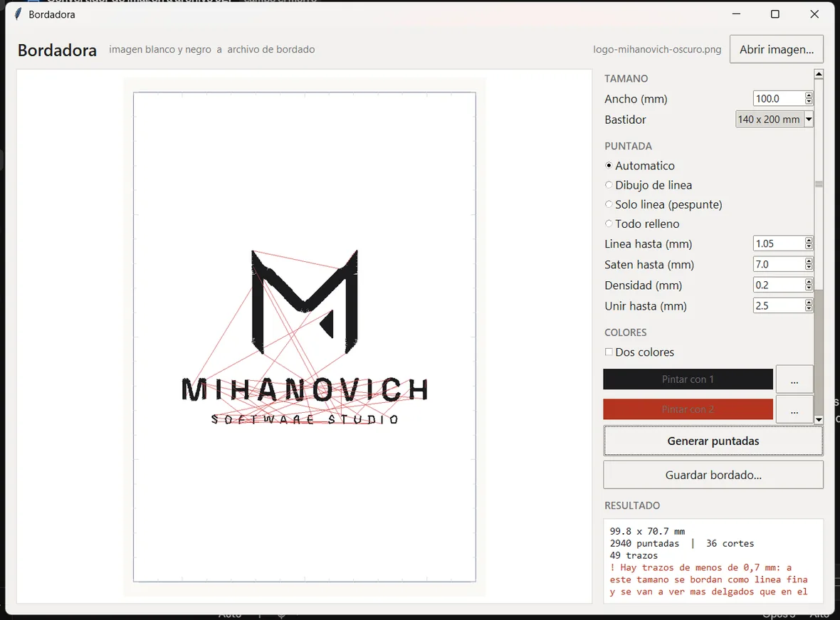Close the Bordadora window
840x620 pixels.
(x=814, y=14)
